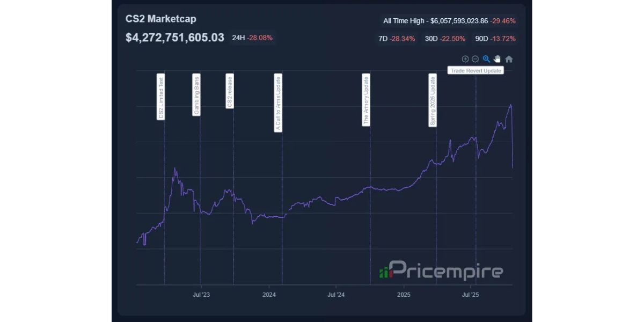This screenshot has width=644, height=322.
Task: Click the home reset view icon
Action: [508, 59]
